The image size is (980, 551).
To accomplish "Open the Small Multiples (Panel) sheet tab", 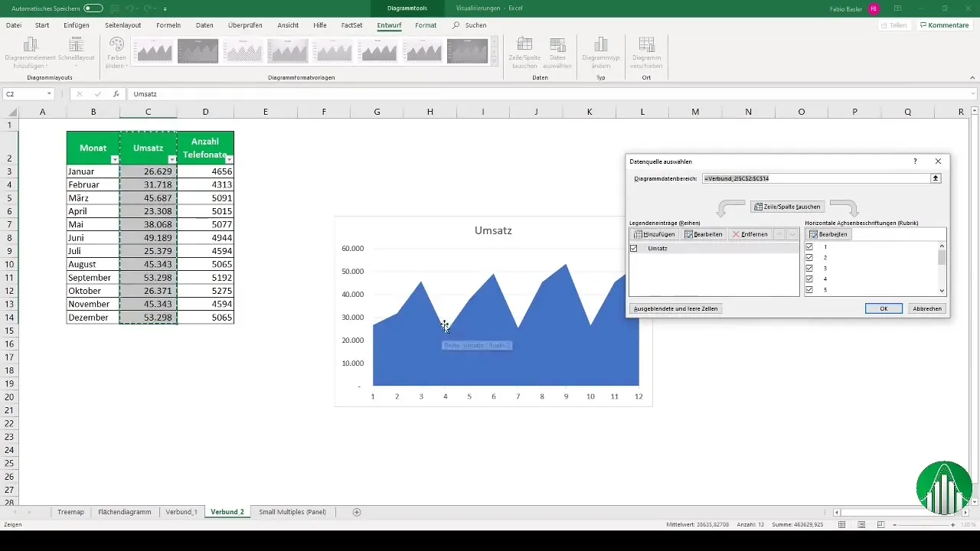I will point(292,512).
